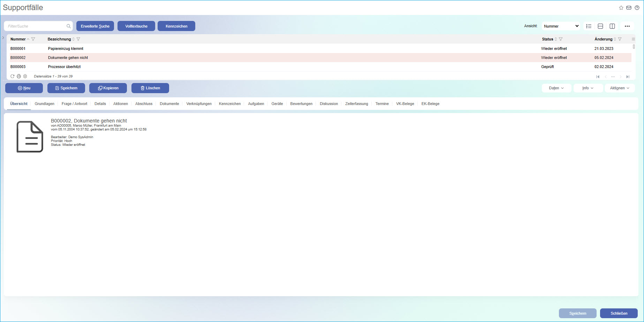The width and height of the screenshot is (644, 322).
Task: Show the Bewertungen tab
Action: point(301,104)
